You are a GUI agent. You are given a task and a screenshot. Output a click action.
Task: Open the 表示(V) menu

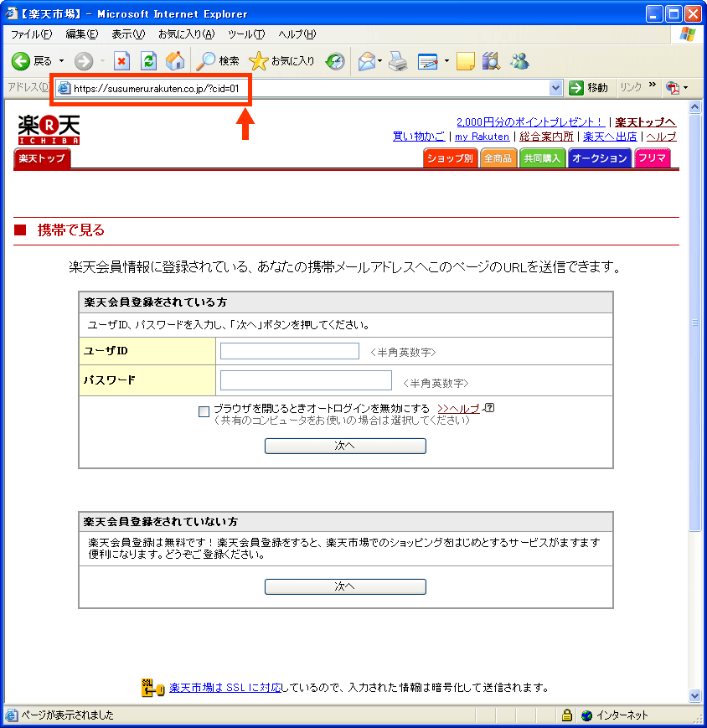128,34
